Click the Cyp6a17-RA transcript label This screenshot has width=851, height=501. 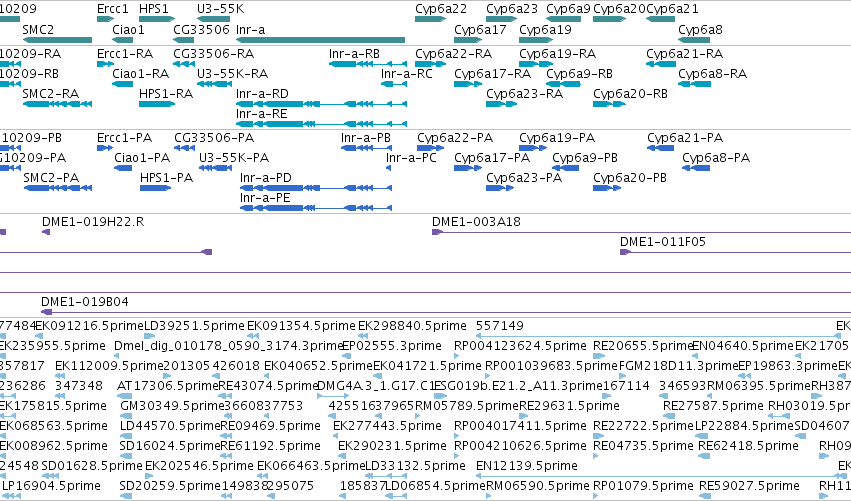[492, 74]
